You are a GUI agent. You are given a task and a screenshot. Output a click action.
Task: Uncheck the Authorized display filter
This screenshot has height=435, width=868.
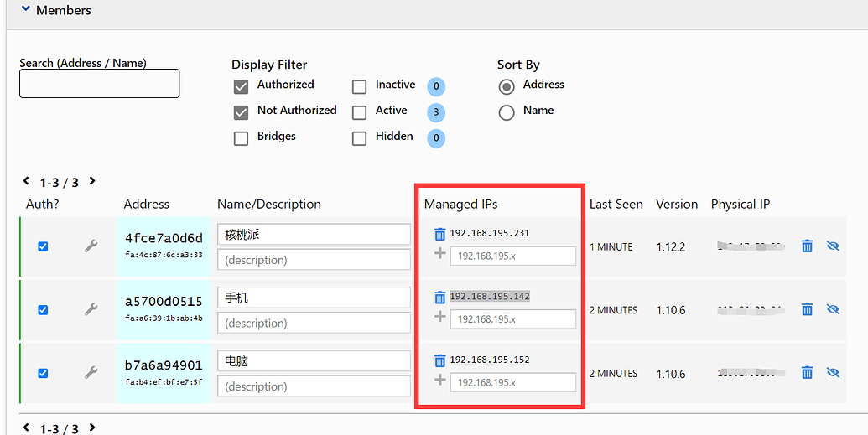(242, 86)
